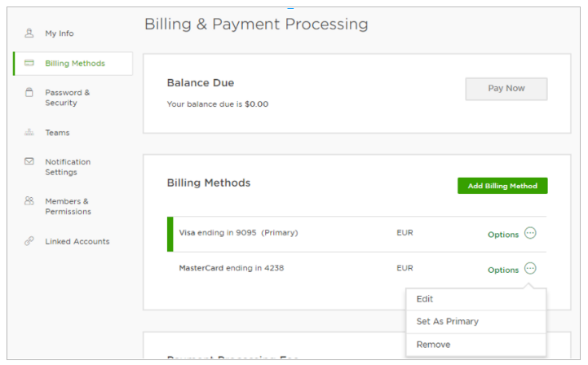Click the Options text on the MasterCard row
The width and height of the screenshot is (588, 365).
(x=502, y=270)
